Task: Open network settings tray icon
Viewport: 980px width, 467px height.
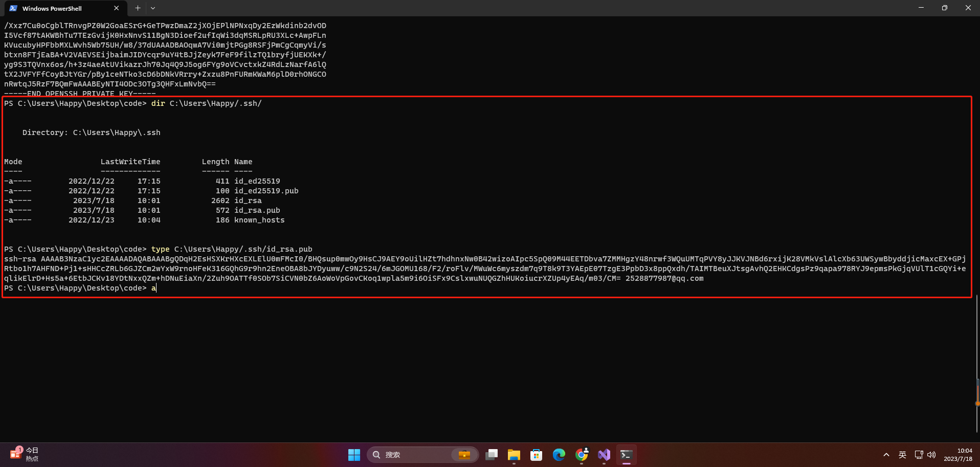Action: click(x=919, y=455)
